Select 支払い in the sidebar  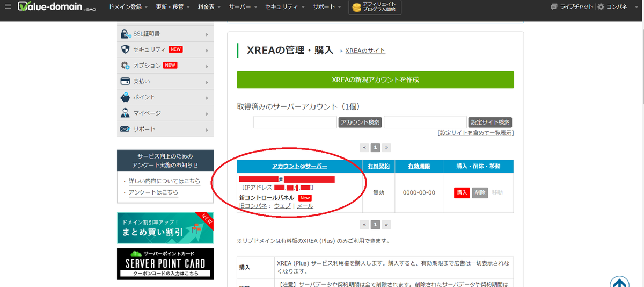click(165, 81)
